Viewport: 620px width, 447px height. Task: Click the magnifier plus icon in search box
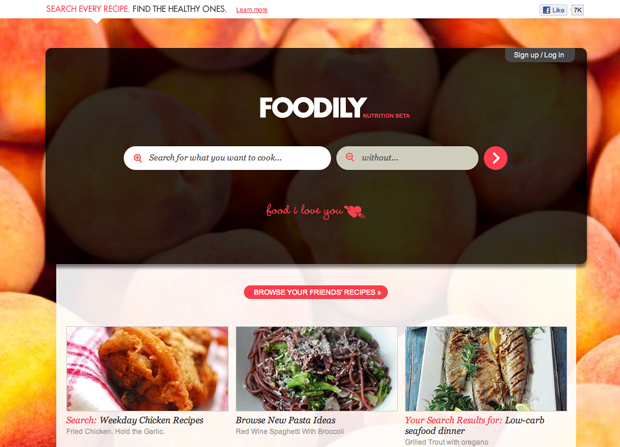138,158
